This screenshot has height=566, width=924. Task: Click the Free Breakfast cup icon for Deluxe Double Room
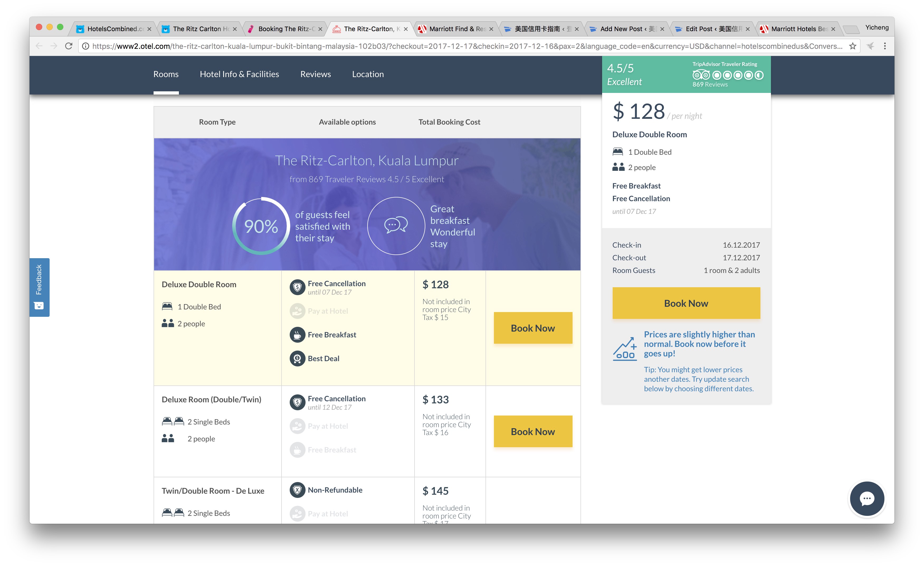click(x=297, y=334)
